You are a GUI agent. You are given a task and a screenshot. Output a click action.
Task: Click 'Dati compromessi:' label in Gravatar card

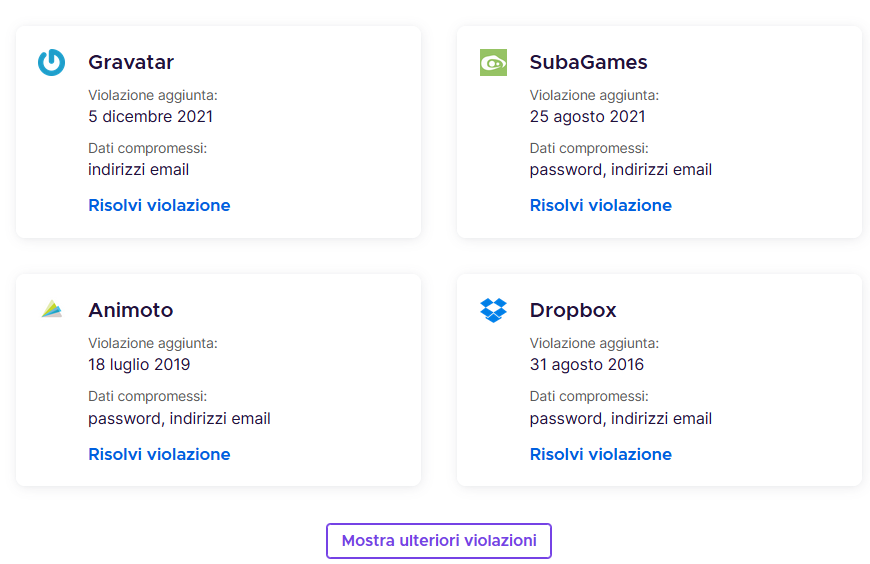(x=148, y=149)
